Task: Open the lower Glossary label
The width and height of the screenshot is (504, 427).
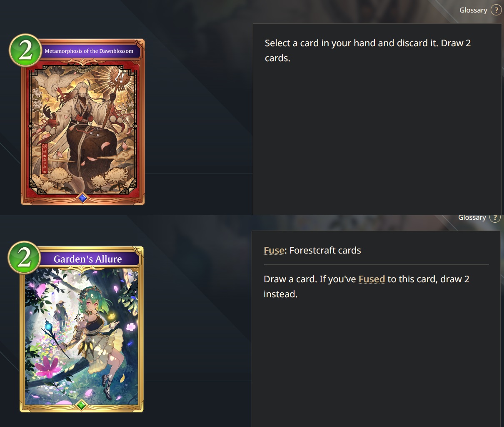Action: 472,217
